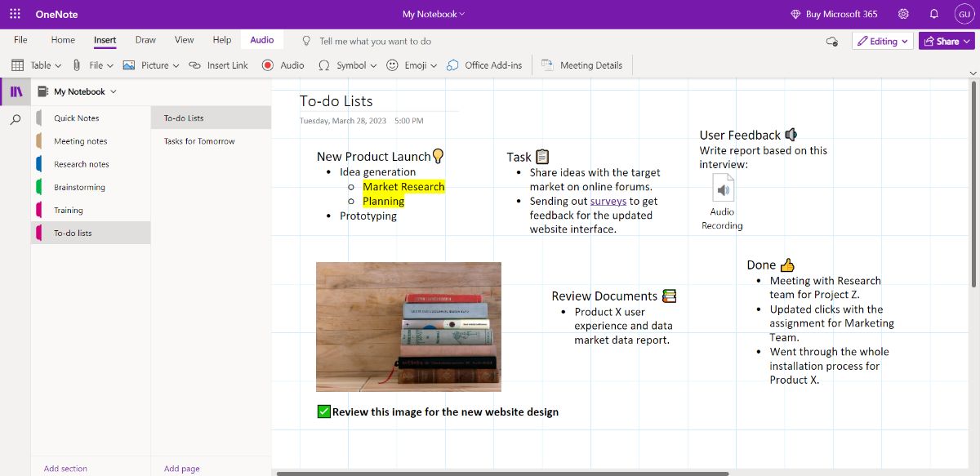Click the notebooks library icon in sidebar

coord(16,91)
